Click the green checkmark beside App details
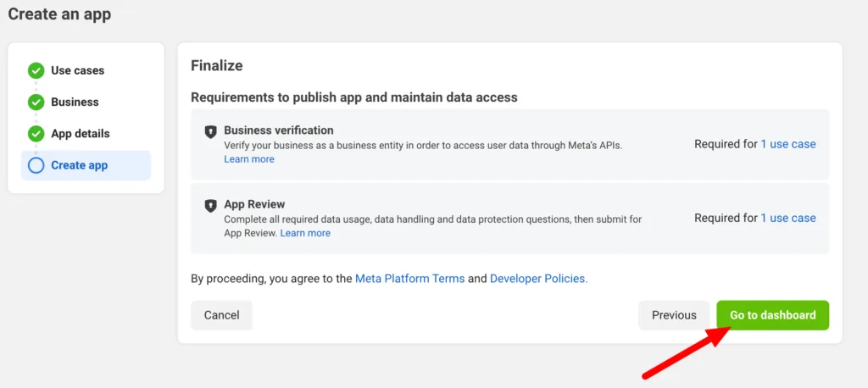Image resolution: width=868 pixels, height=388 pixels. [x=36, y=134]
